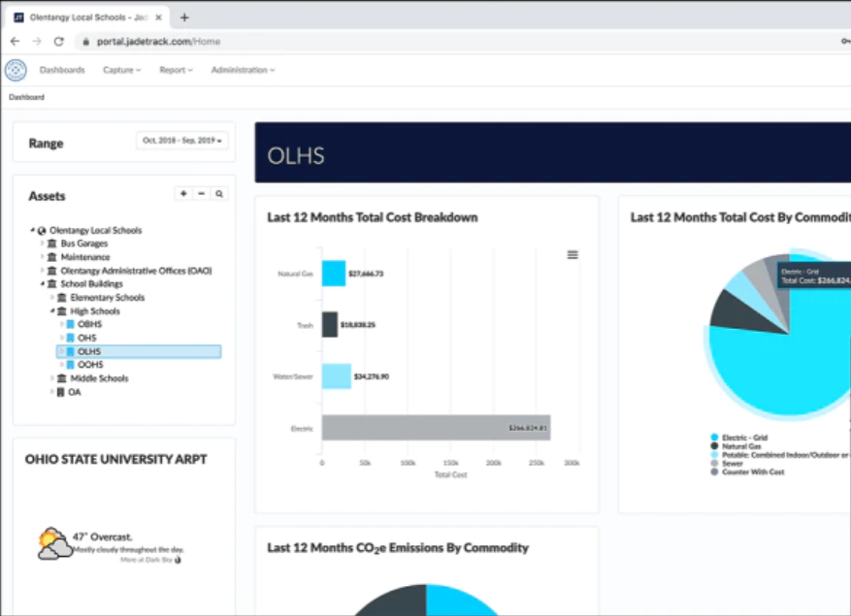Image resolution: width=851 pixels, height=616 pixels.
Task: Open the Administration dropdown menu
Action: 243,70
